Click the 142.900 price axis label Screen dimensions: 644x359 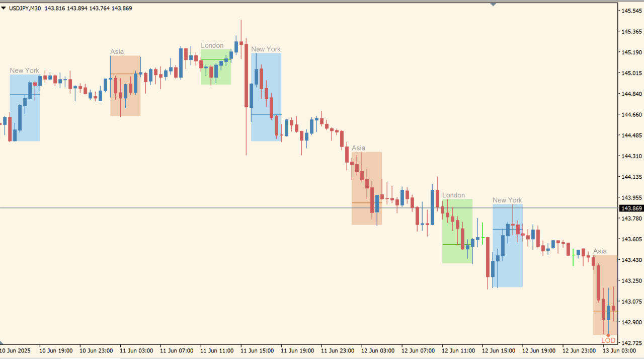[x=631, y=322]
